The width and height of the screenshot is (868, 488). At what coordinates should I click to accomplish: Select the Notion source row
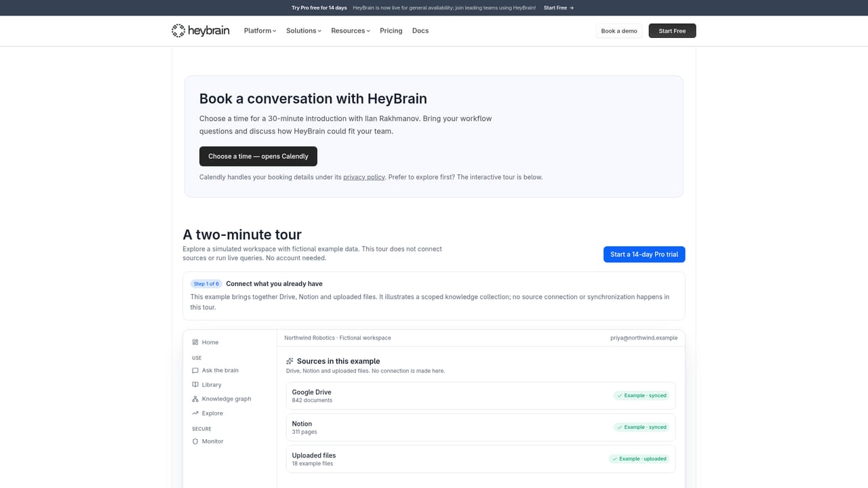point(481,428)
